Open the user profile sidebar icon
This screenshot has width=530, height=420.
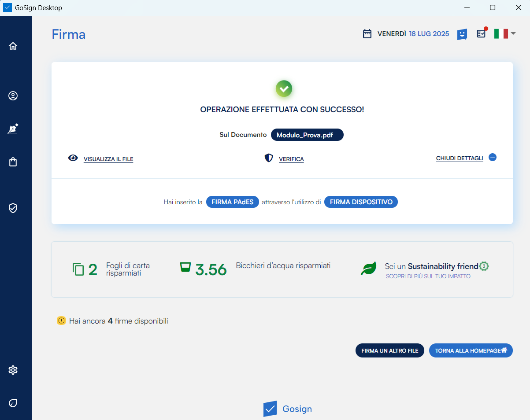[x=13, y=96]
